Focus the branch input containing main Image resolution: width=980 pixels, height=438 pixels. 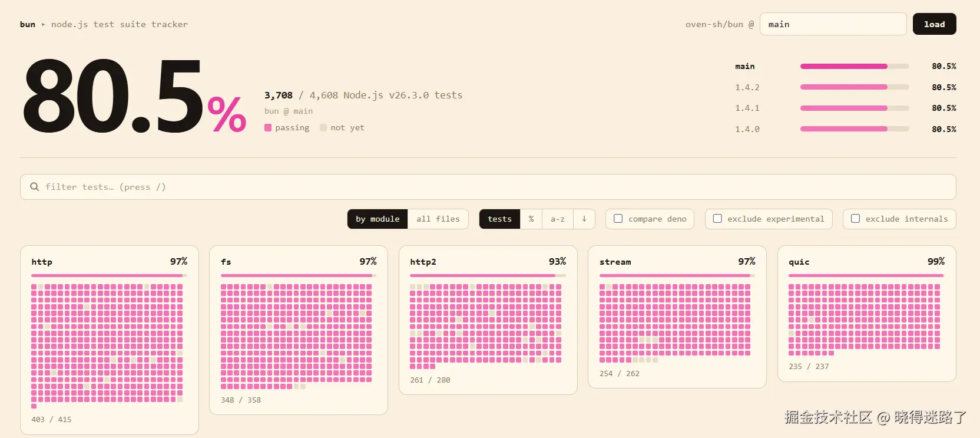(x=833, y=24)
